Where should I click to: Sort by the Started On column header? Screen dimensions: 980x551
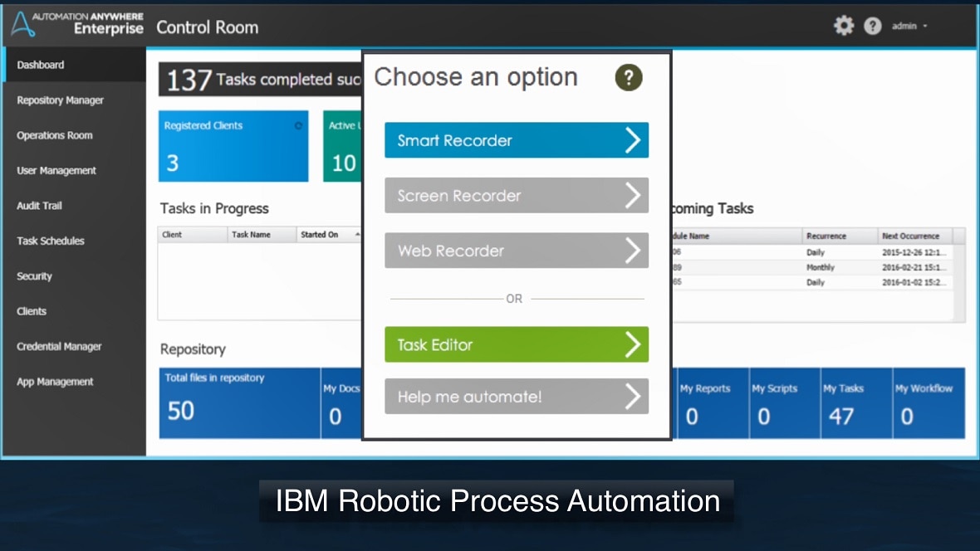click(330, 234)
